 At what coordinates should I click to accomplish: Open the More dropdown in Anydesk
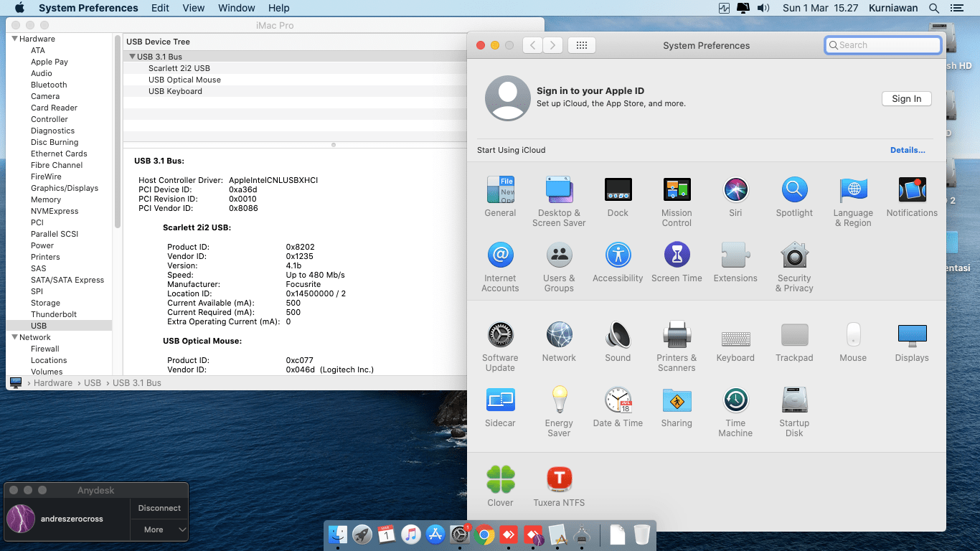[x=159, y=529]
